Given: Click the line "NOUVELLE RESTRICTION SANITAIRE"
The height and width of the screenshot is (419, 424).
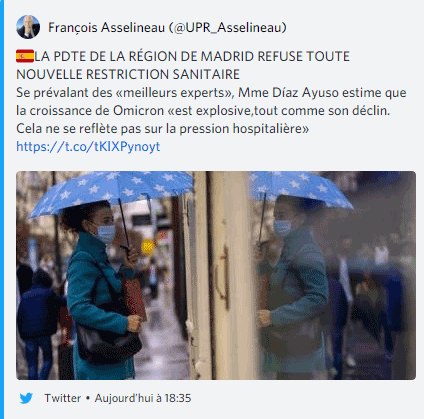Looking at the screenshot, I should coord(128,74).
